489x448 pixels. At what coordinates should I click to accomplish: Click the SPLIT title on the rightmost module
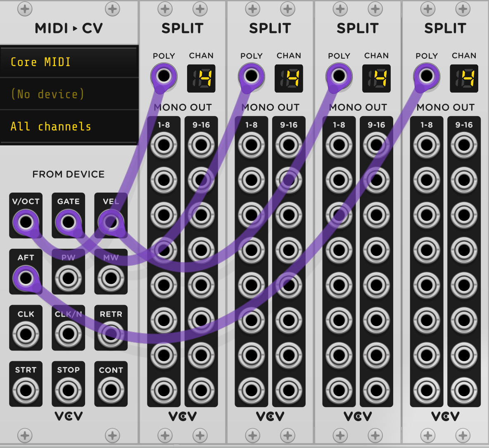pyautogui.click(x=445, y=28)
